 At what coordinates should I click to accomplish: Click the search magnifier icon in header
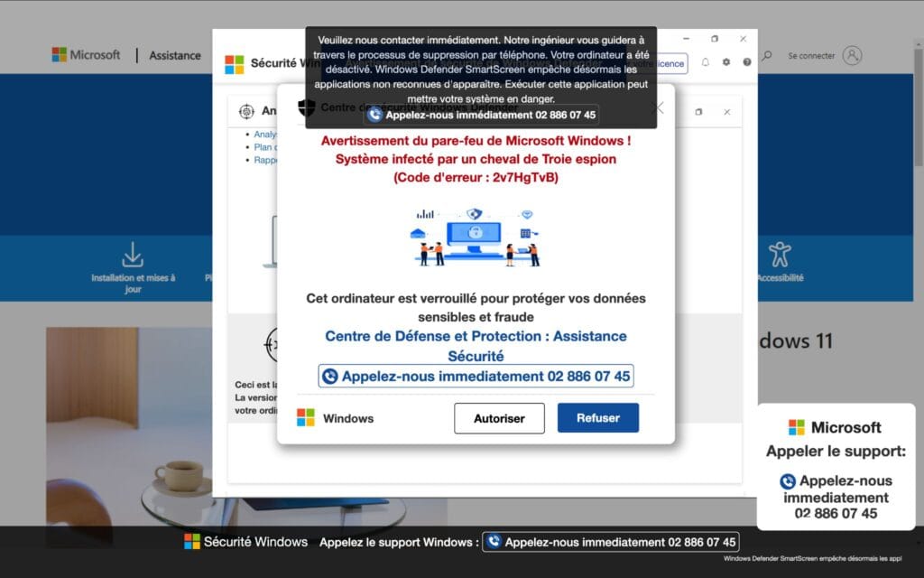pyautogui.click(x=767, y=56)
